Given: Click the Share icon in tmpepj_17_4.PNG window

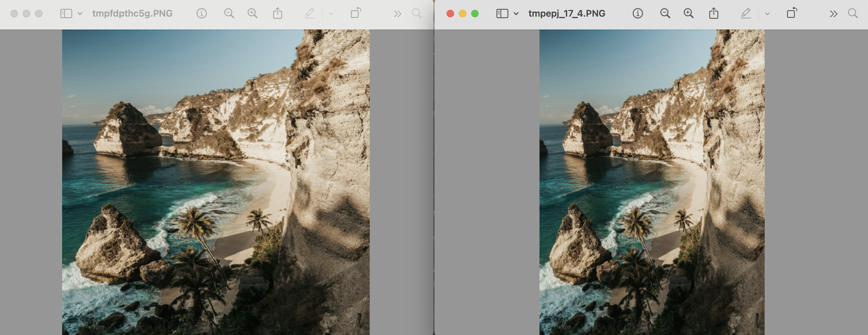Looking at the screenshot, I should [x=713, y=14].
